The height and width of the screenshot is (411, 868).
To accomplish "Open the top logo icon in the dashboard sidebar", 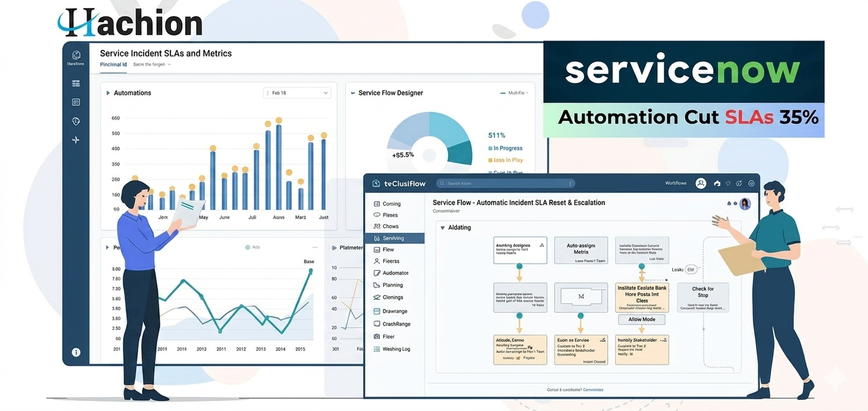I will [x=76, y=55].
